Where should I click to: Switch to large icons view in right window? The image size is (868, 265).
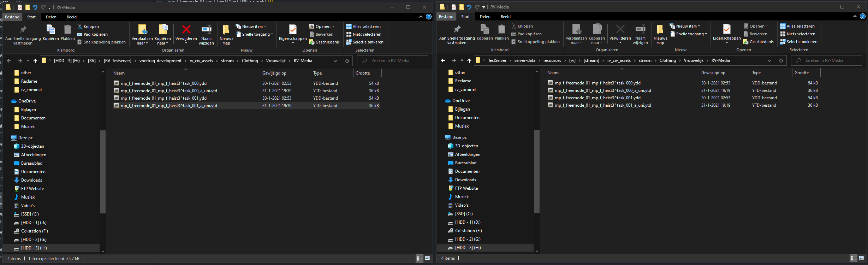coord(861,258)
